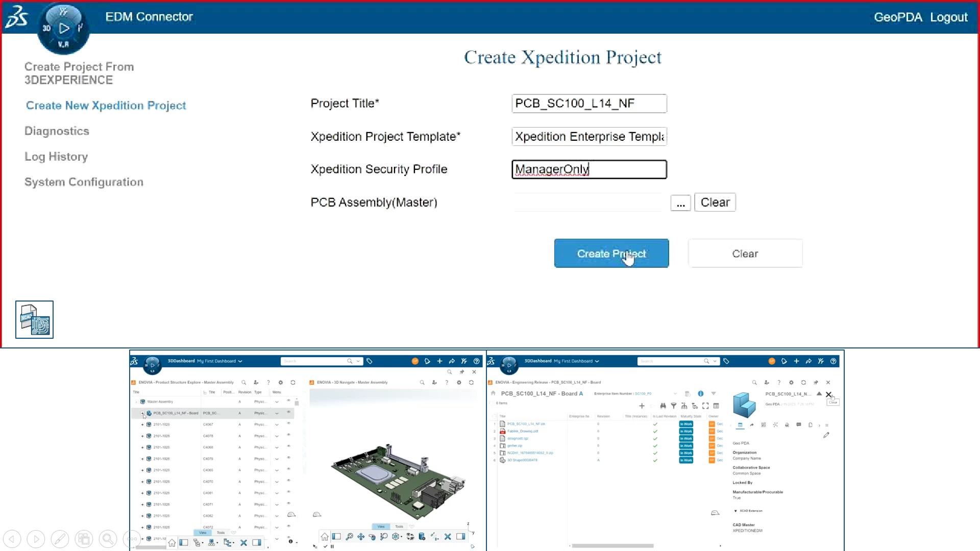Viewport: 980px width, 551px height.
Task: Clear the PCB Assembly(Master) field
Action: pyautogui.click(x=715, y=202)
